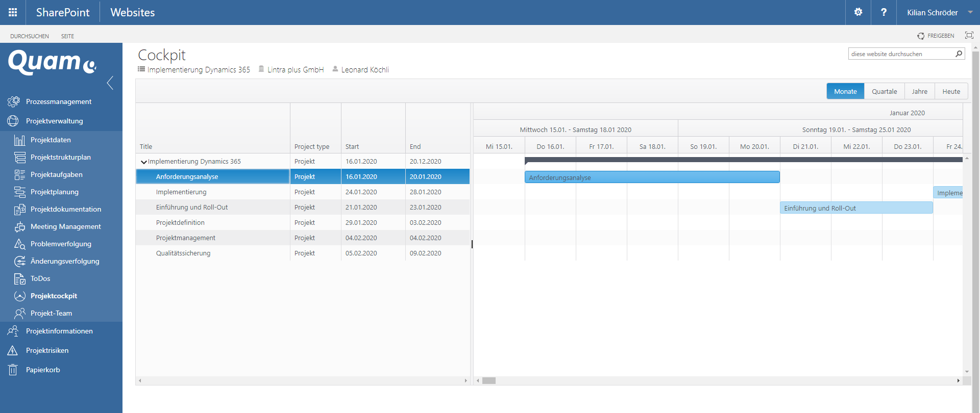Open the DURCHSUCHEN ribbon tab
Image resolution: width=980 pixels, height=413 pixels.
(x=30, y=36)
